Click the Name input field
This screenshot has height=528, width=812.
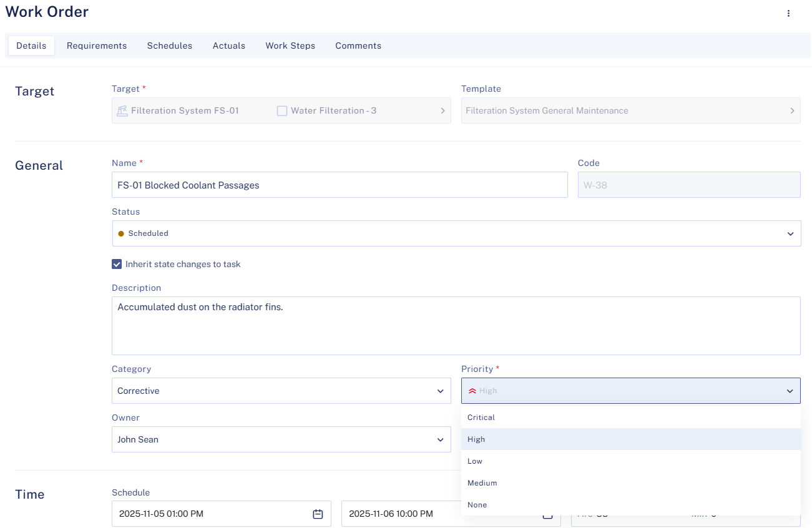point(340,185)
